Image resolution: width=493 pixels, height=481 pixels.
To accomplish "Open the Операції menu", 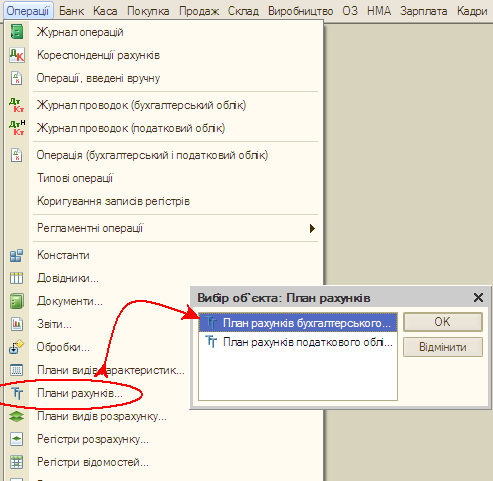I will coord(28,11).
